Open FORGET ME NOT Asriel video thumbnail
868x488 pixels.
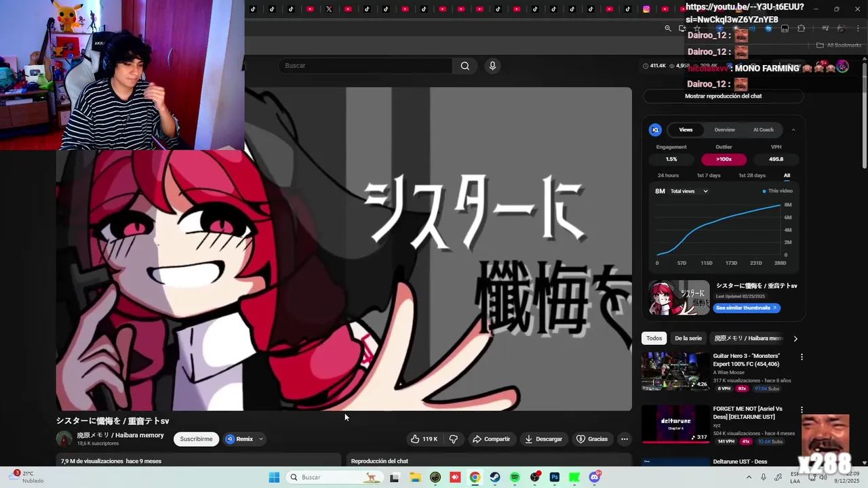675,424
